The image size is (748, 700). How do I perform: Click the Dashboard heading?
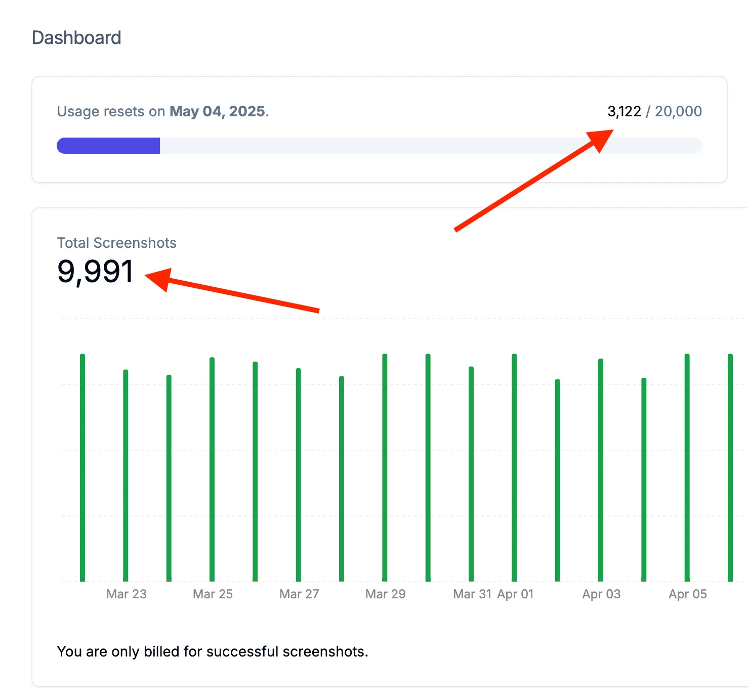76,37
